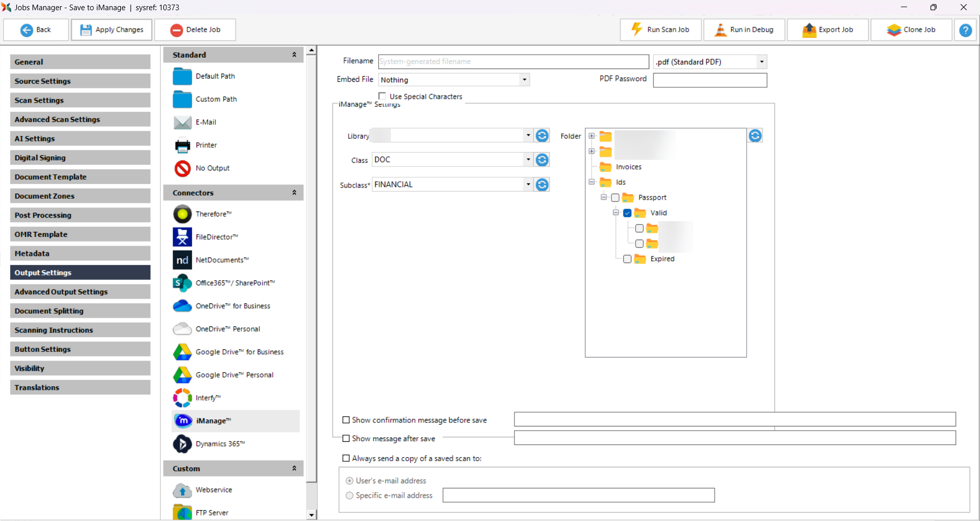980x521 pixels.
Task: Open the Embed File dropdown
Action: tap(524, 80)
